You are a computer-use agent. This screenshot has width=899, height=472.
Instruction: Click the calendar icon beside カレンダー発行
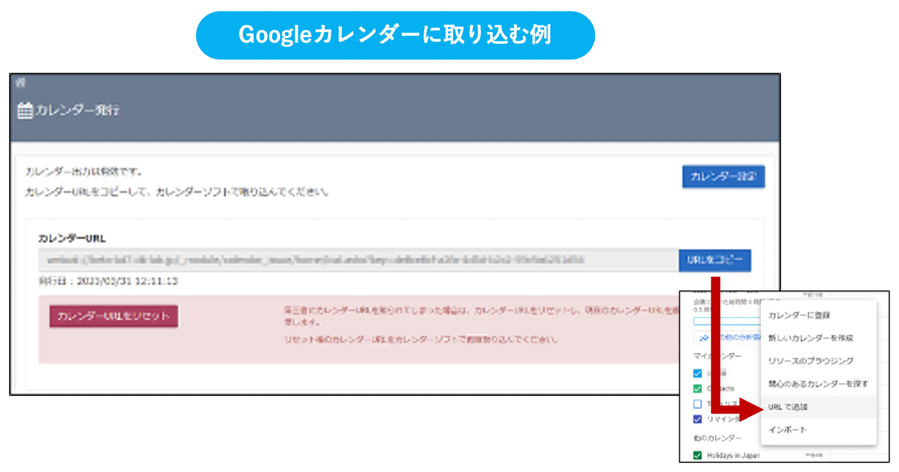click(25, 110)
